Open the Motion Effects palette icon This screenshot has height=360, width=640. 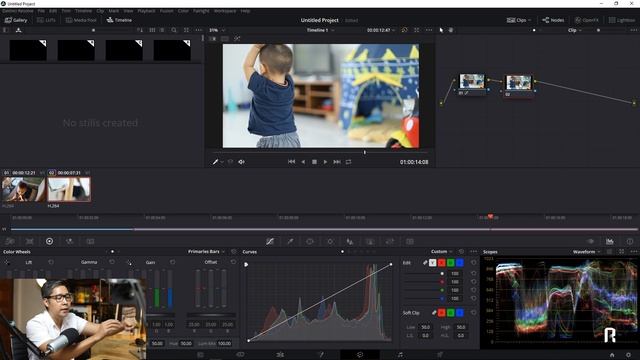[90, 241]
